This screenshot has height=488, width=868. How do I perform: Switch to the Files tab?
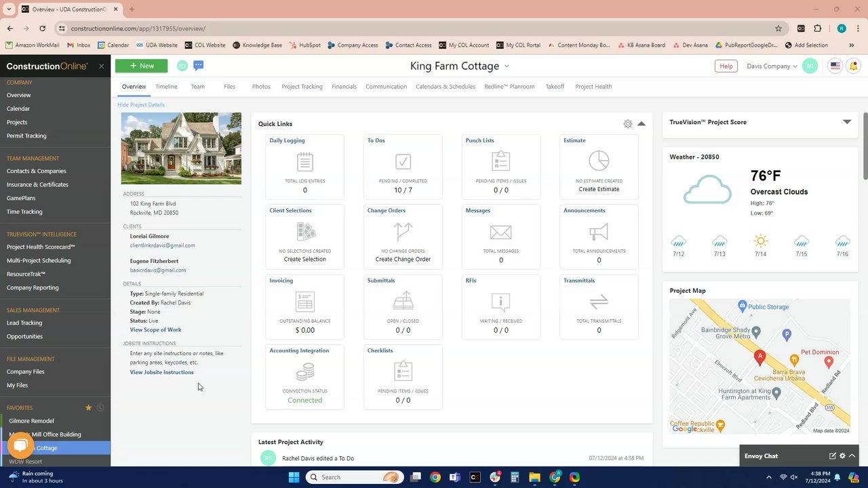(x=230, y=87)
